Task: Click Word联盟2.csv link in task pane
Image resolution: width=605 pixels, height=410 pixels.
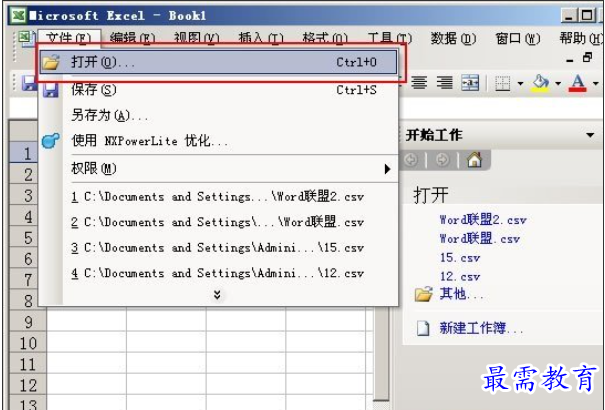Action: pos(483,220)
